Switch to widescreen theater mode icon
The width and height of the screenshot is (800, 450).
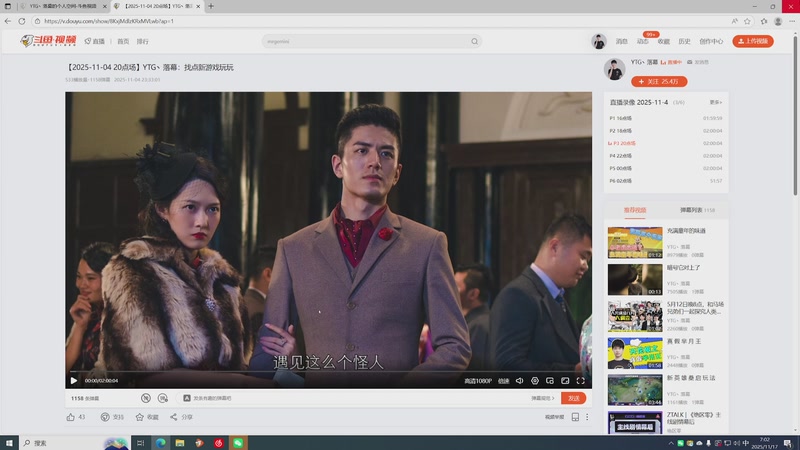tap(565, 381)
